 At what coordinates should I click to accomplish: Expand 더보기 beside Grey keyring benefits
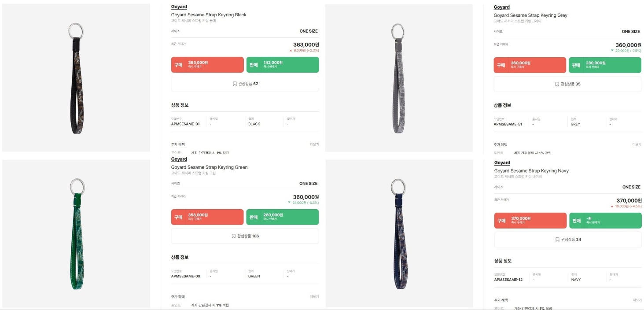coord(637,144)
